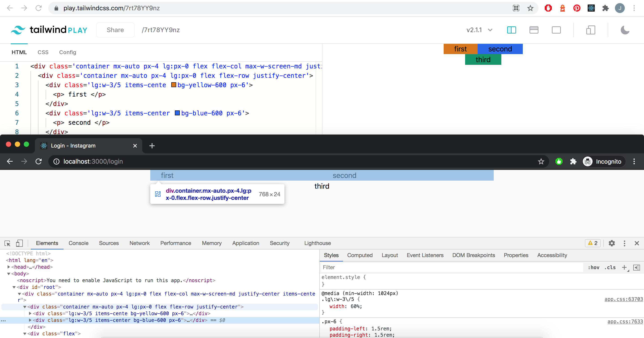Click new style rule plus icon
644x338 pixels.
pyautogui.click(x=624, y=267)
